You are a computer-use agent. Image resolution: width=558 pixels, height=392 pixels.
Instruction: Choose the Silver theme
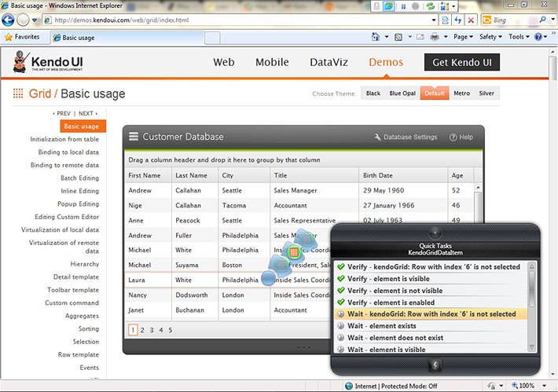pyautogui.click(x=486, y=93)
